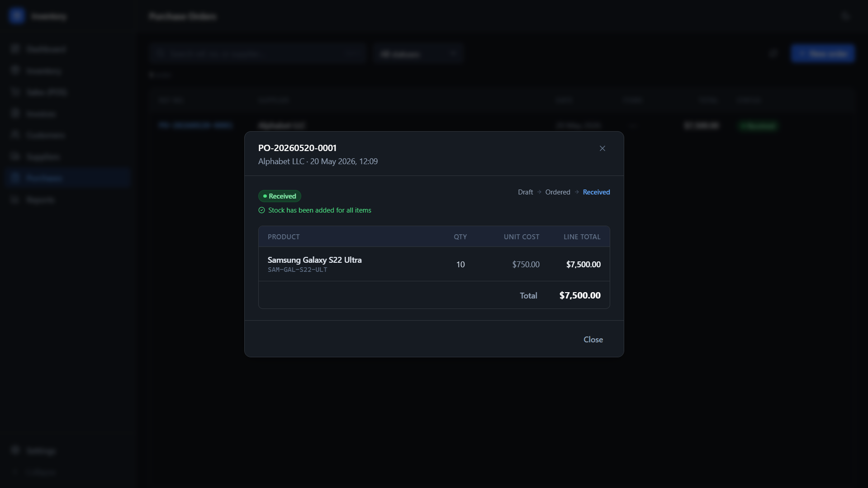
Task: Click the Samsung Galaxy S22 Ultra product name
Action: (315, 260)
